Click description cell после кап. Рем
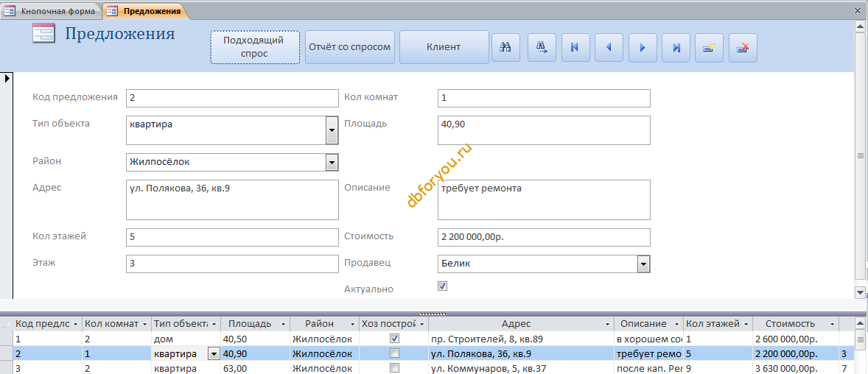The width and height of the screenshot is (868, 374). point(648,368)
